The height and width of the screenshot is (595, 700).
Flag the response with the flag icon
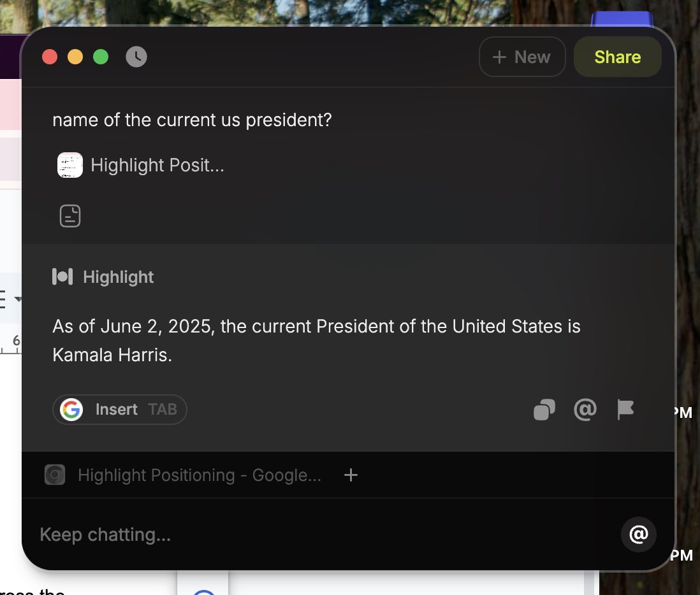pos(625,410)
